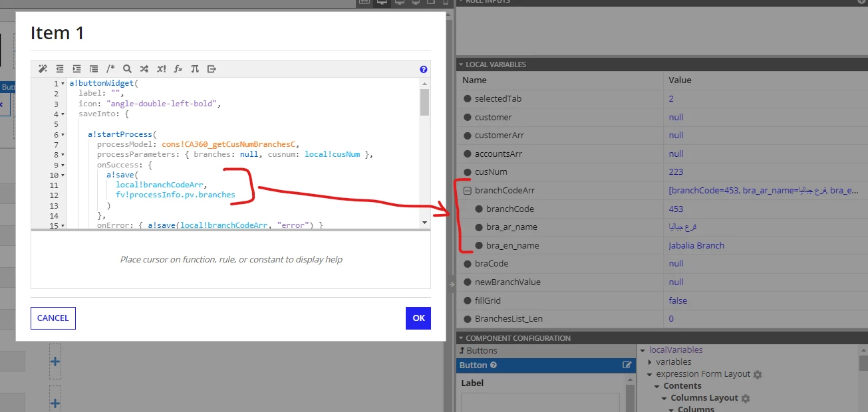The image size is (868, 412).
Task: Click the code editor vertical scrollbar
Action: click(x=425, y=152)
